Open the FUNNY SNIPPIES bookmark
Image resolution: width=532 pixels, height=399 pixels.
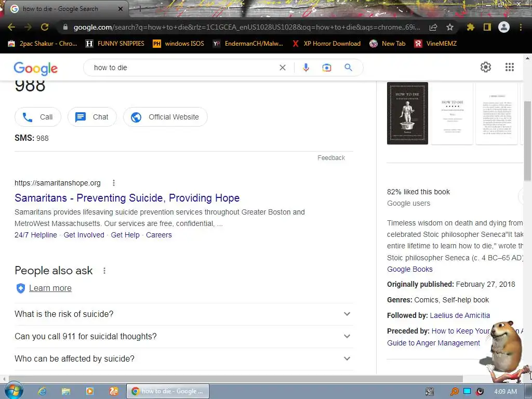[x=115, y=44]
